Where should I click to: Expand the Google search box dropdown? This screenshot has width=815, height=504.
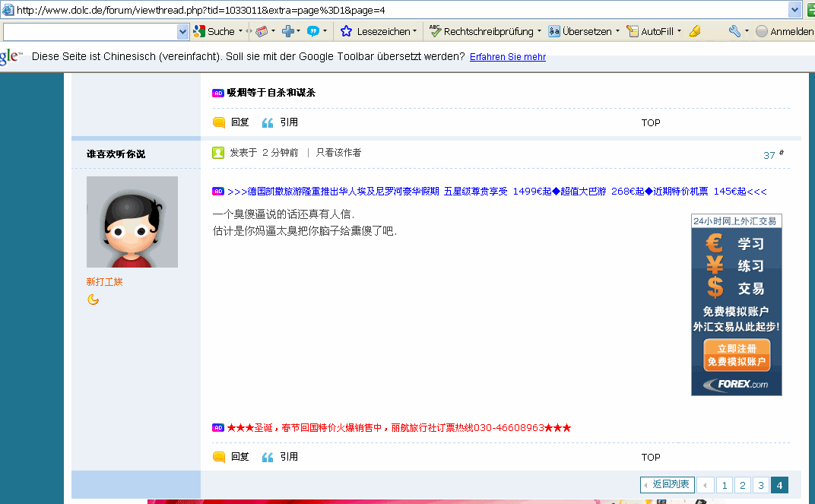[182, 32]
